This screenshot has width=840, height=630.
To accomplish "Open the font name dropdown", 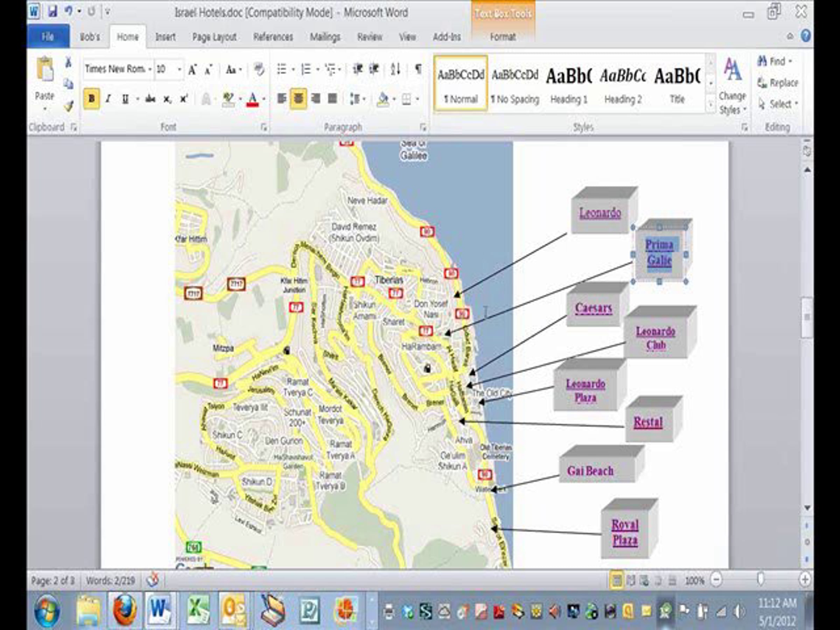I will tap(150, 70).
